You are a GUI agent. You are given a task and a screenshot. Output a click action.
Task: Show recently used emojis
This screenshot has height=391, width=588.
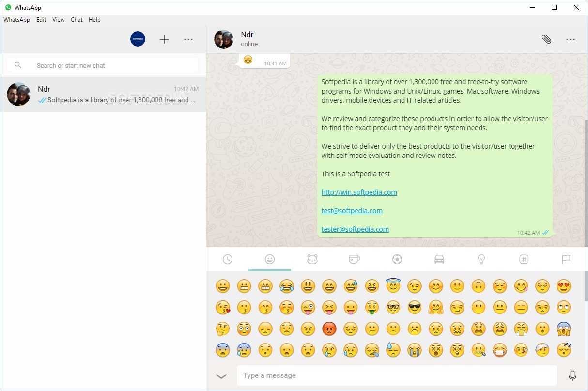pos(228,259)
